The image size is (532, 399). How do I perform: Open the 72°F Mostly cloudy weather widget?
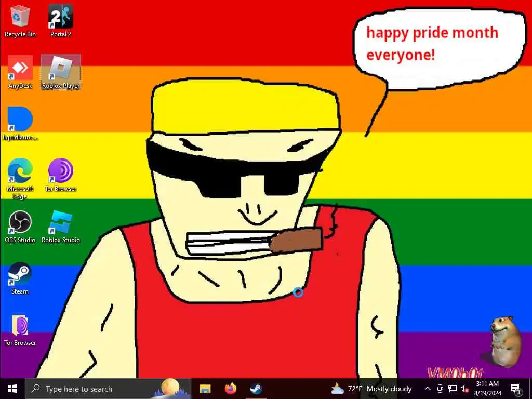(371, 389)
